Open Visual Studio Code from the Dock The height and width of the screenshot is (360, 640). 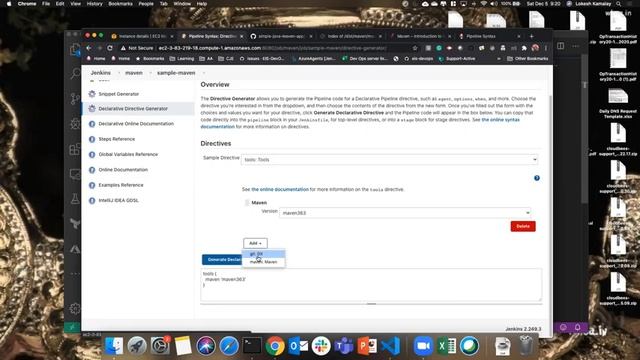coord(391,346)
